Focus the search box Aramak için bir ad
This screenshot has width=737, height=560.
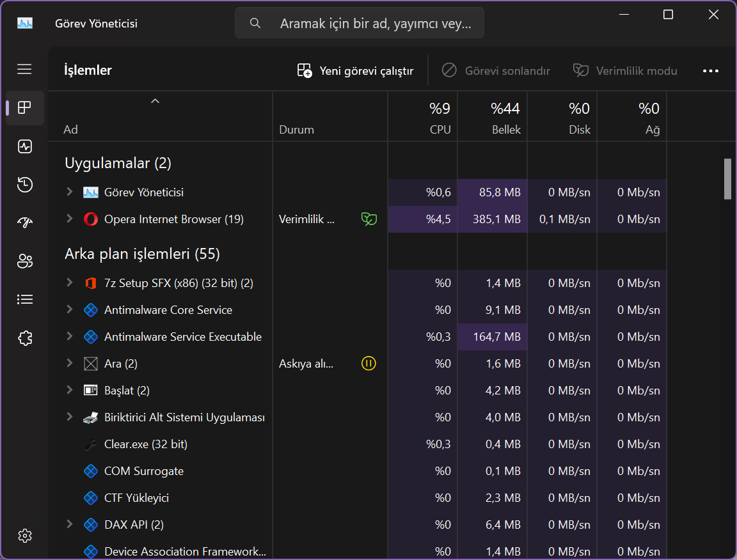[359, 23]
